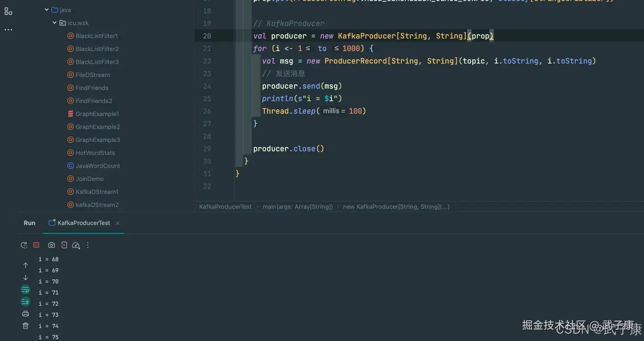Open FileDStream file

pos(93,75)
